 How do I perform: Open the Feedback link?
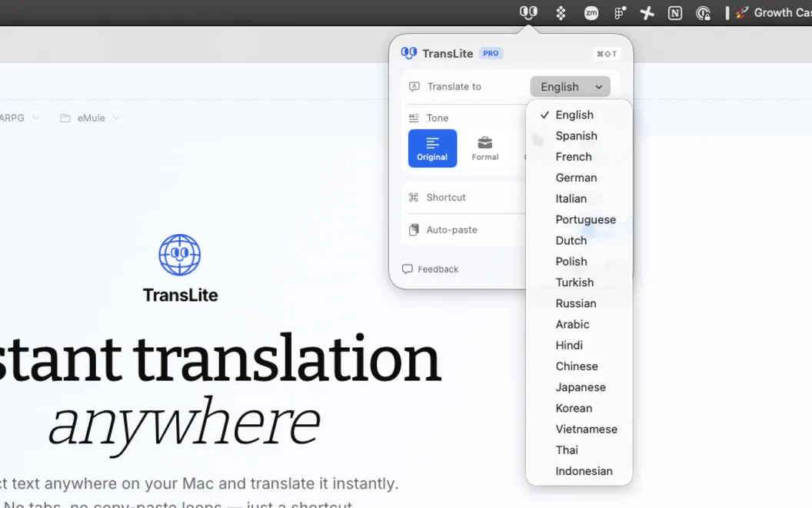pos(431,269)
